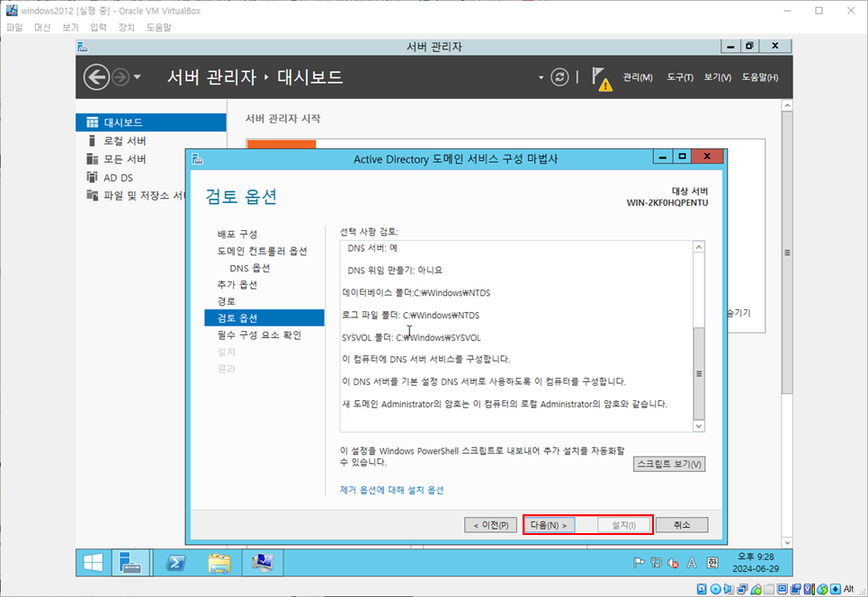The image size is (868, 597).
Task: Open VirtualBox 장치 menu
Action: click(x=126, y=27)
